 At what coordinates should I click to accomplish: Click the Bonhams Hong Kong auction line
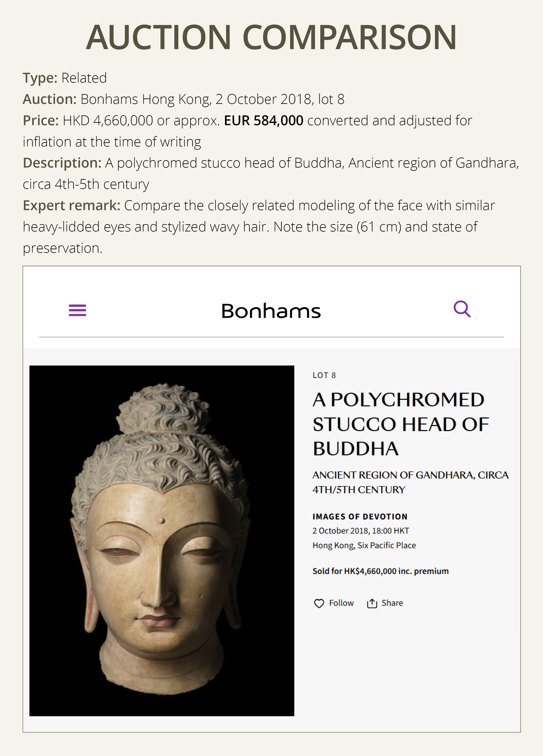pos(212,99)
